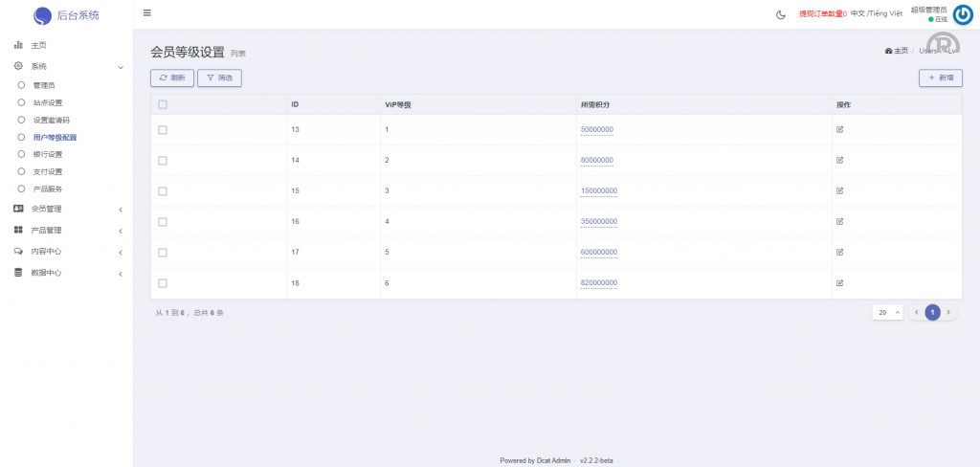Click the home icon in the breadcrumb
Screen dimensions: 980x467
(x=889, y=51)
